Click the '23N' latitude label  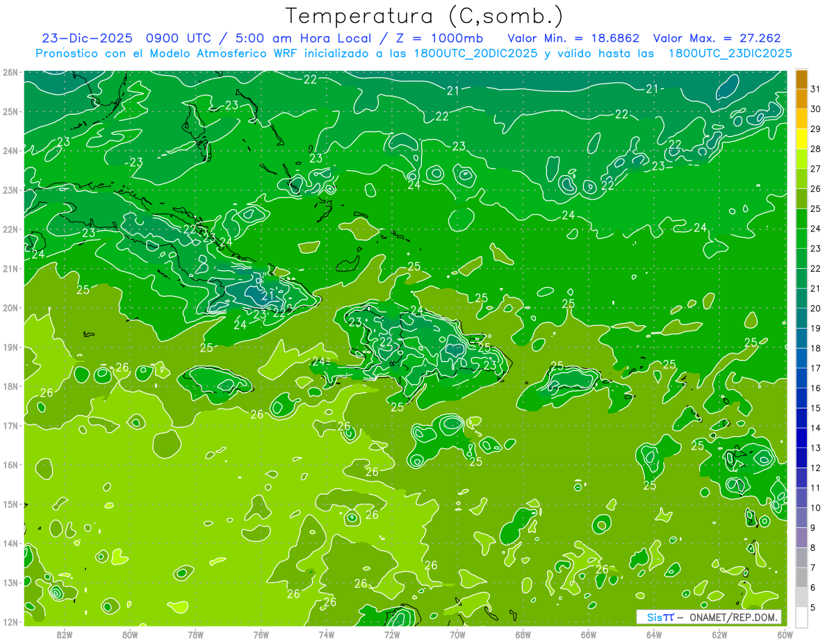pyautogui.click(x=10, y=190)
